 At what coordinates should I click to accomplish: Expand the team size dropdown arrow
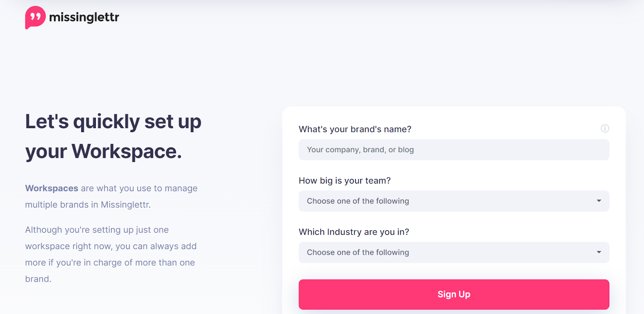tap(599, 201)
